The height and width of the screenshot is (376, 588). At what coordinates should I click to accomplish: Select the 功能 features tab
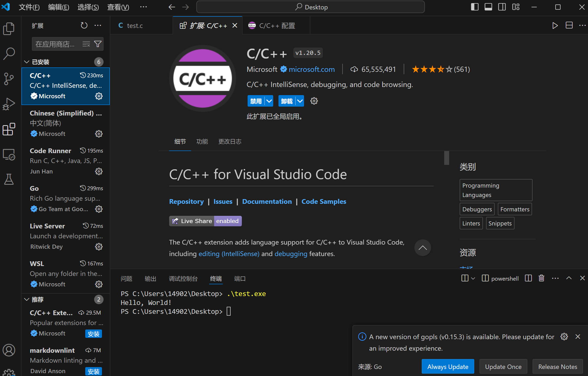pyautogui.click(x=202, y=141)
